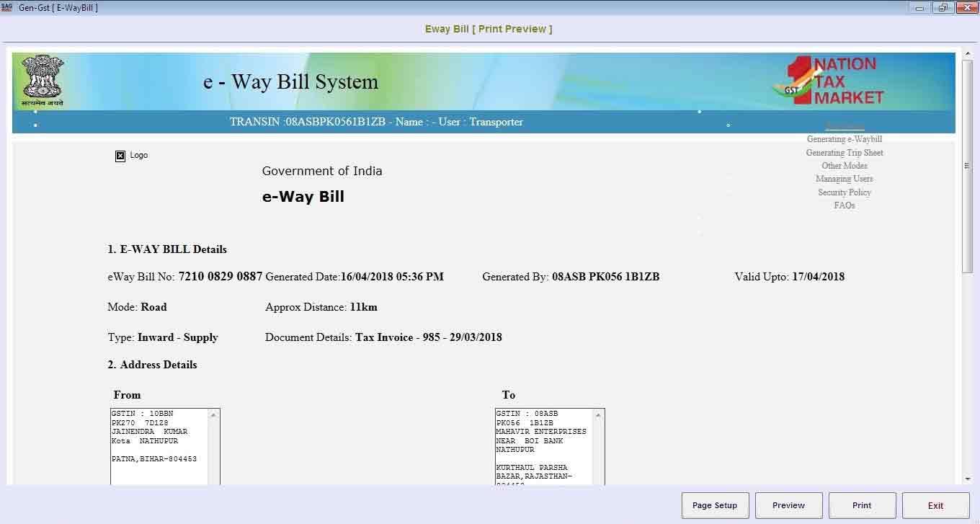Screen dimensions: 980x524
Task: Exit the print preview
Action: click(935, 505)
